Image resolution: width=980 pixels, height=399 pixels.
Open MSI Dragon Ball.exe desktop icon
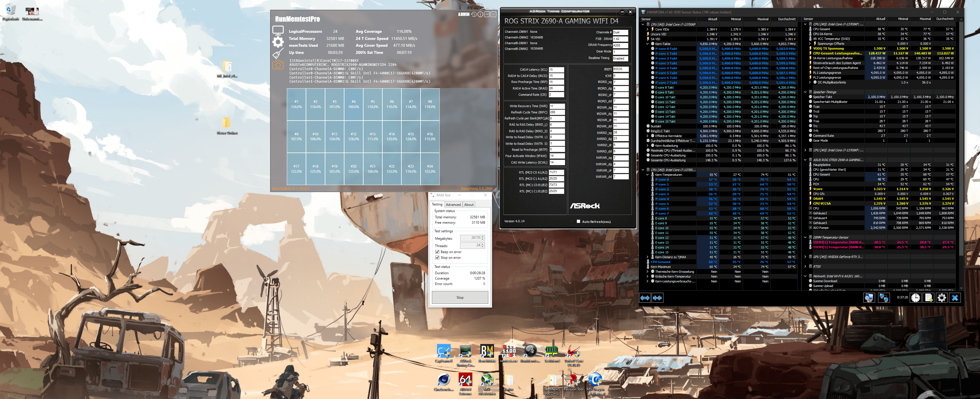click(595, 384)
